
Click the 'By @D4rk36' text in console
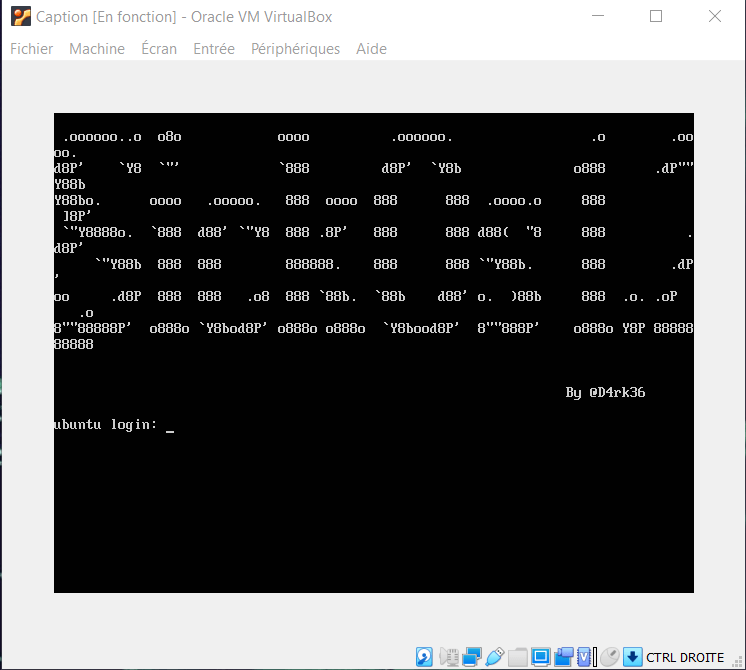pyautogui.click(x=605, y=393)
